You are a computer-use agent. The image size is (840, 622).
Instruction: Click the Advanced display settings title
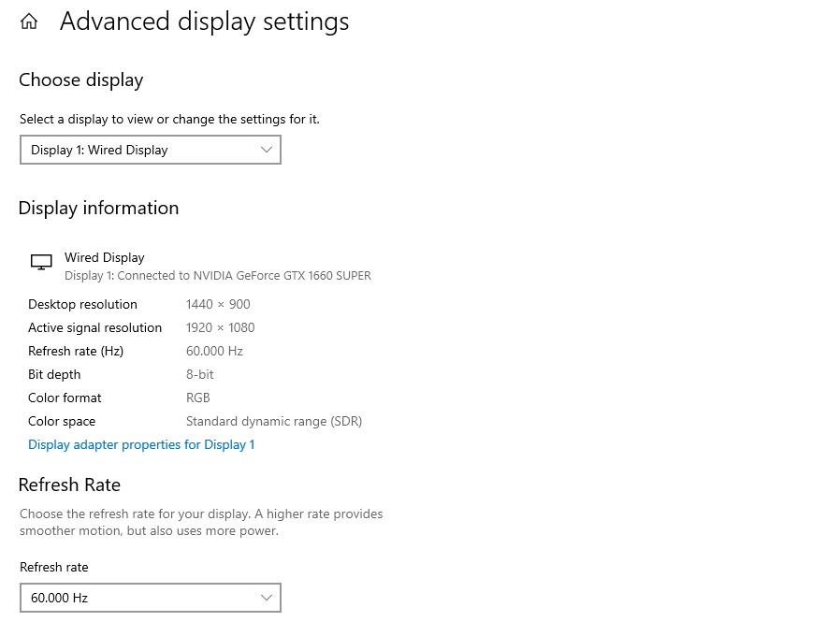(x=204, y=22)
